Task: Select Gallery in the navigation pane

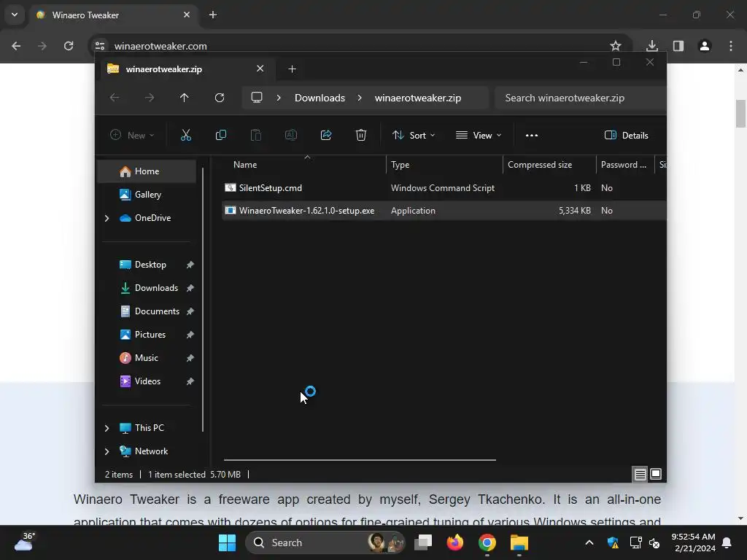Action: [x=147, y=195]
